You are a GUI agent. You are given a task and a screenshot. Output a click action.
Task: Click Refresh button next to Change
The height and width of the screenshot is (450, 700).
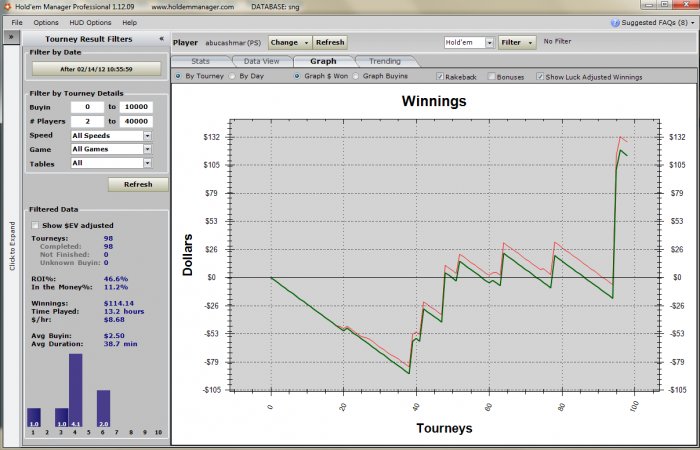pos(330,42)
